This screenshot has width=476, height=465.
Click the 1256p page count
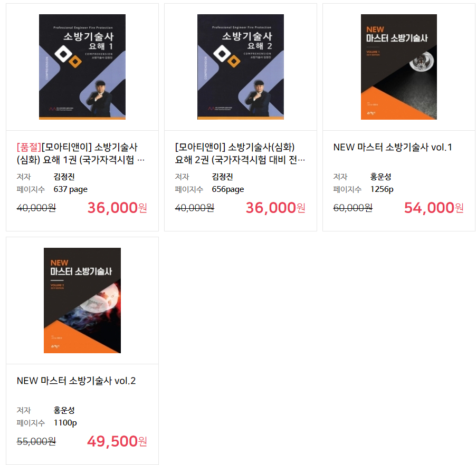pos(382,189)
